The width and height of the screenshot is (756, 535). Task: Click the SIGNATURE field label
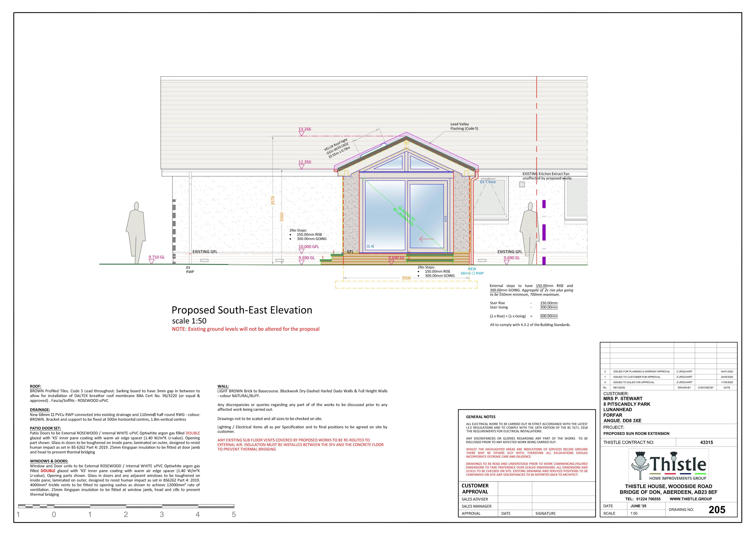click(x=546, y=514)
